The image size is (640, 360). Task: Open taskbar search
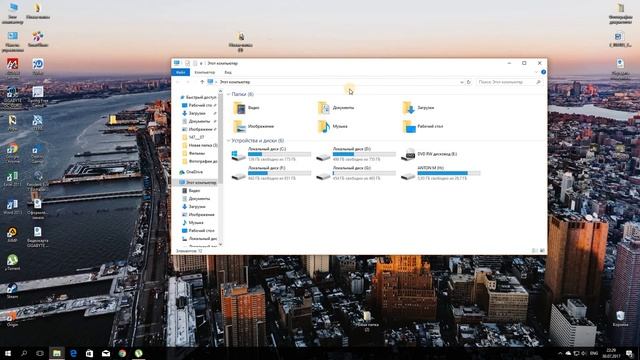point(24,353)
